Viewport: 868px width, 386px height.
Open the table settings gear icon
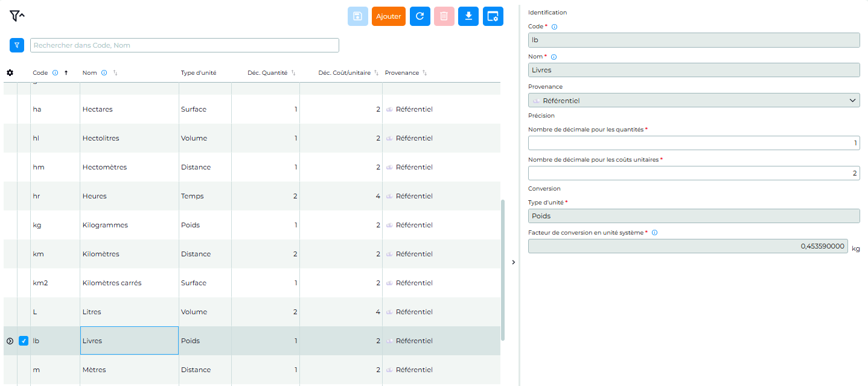pos(10,73)
